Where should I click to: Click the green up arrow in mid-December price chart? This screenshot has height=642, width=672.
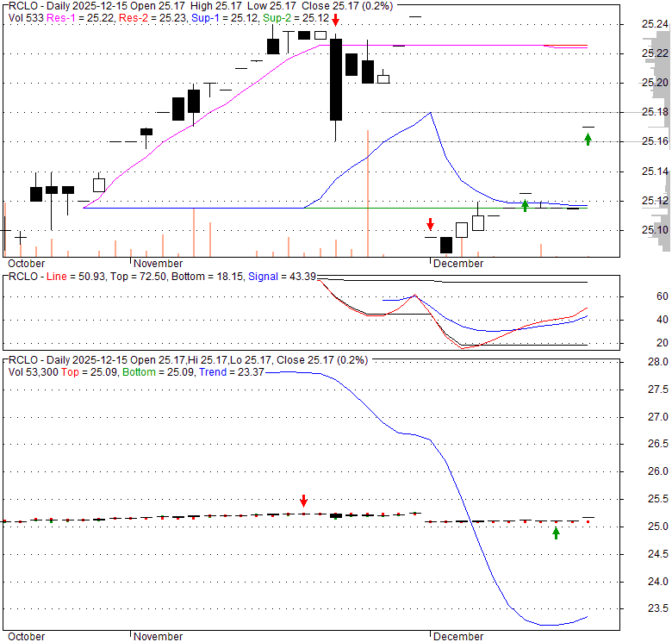coord(525,205)
